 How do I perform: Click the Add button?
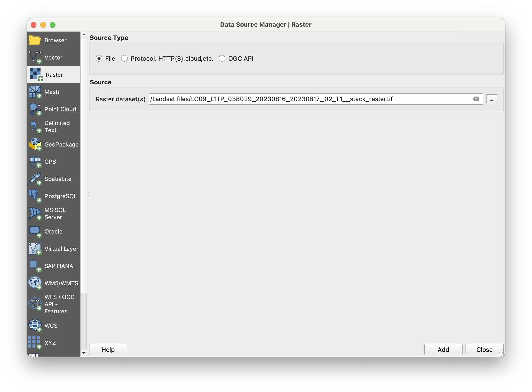[x=443, y=349]
